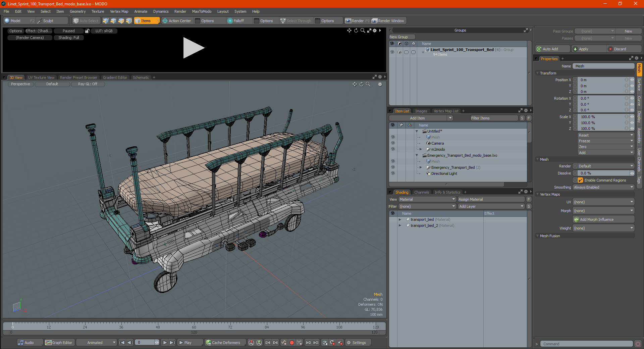Open Graph Editor
This screenshot has height=349, width=644.
point(59,343)
